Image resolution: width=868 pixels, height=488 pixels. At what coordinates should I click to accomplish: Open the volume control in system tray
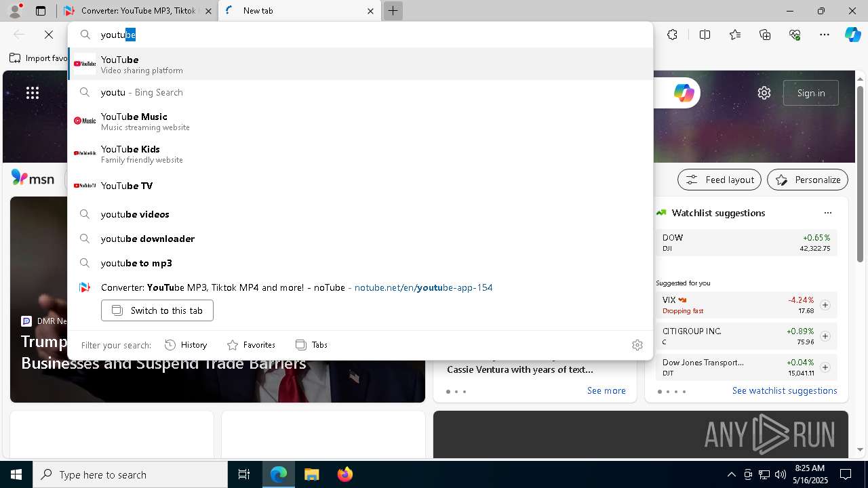pos(780,474)
